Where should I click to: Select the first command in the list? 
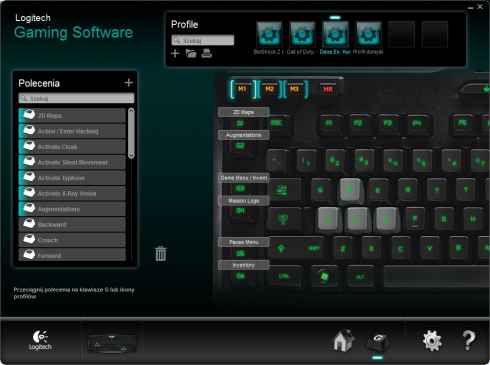72,115
